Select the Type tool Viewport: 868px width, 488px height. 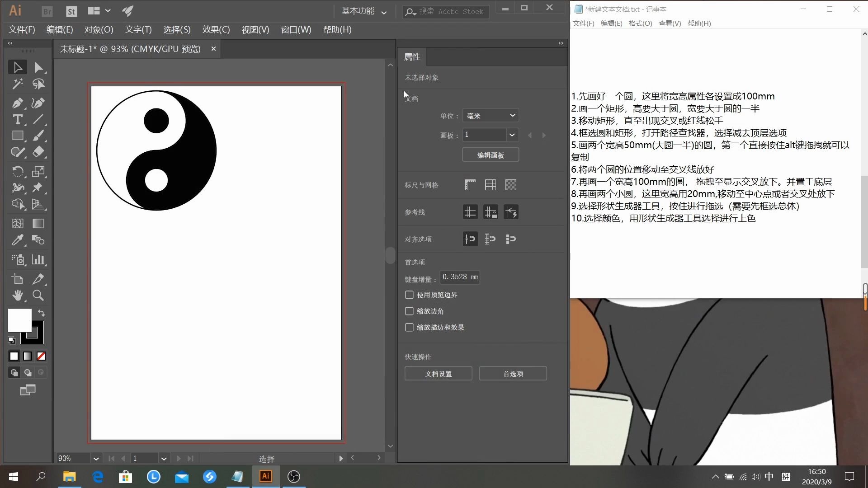pos(17,119)
